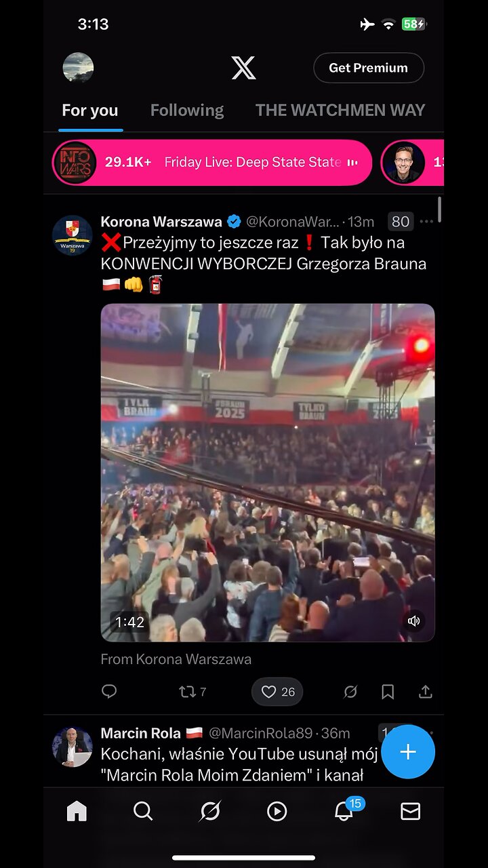Like the post with 26 likes

tap(277, 692)
